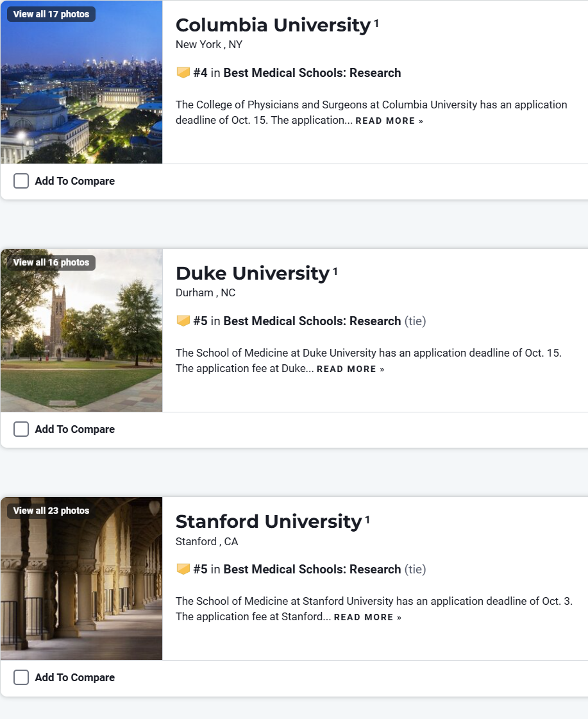The height and width of the screenshot is (719, 588).
Task: Open the Columbia University title link
Action: [273, 25]
